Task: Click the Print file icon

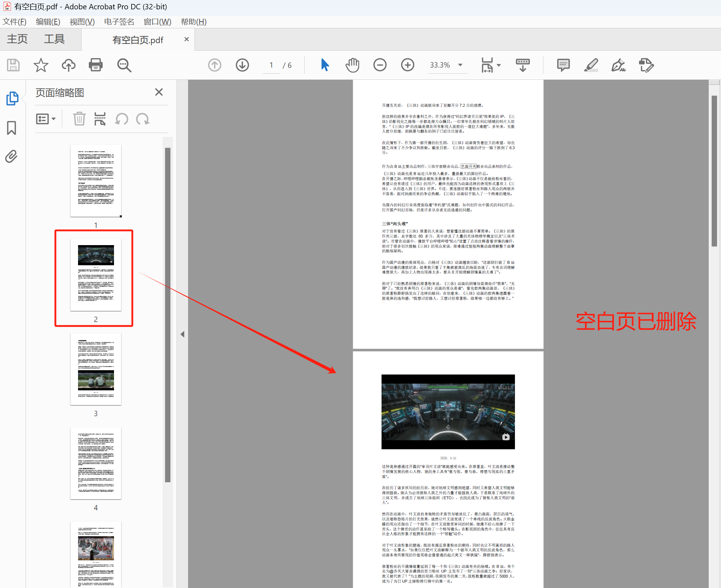Action: click(96, 65)
